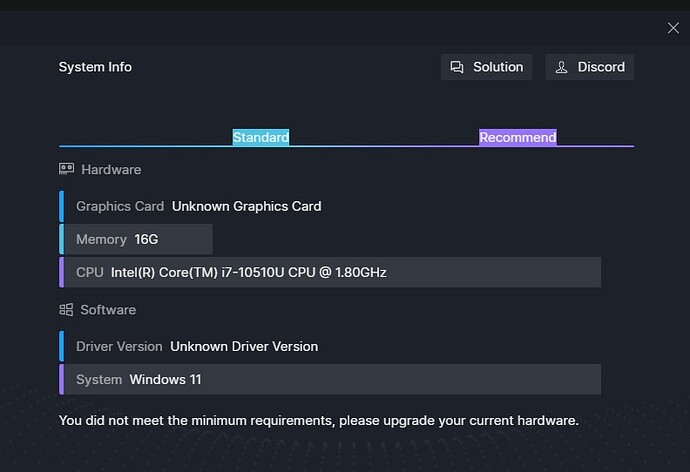Click the Hardware heading text

[x=111, y=170]
